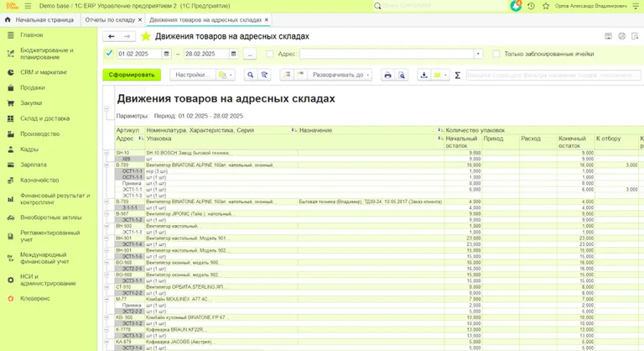Open the history icon in title bar
The height and width of the screenshot is (351, 644).
tap(530, 6)
